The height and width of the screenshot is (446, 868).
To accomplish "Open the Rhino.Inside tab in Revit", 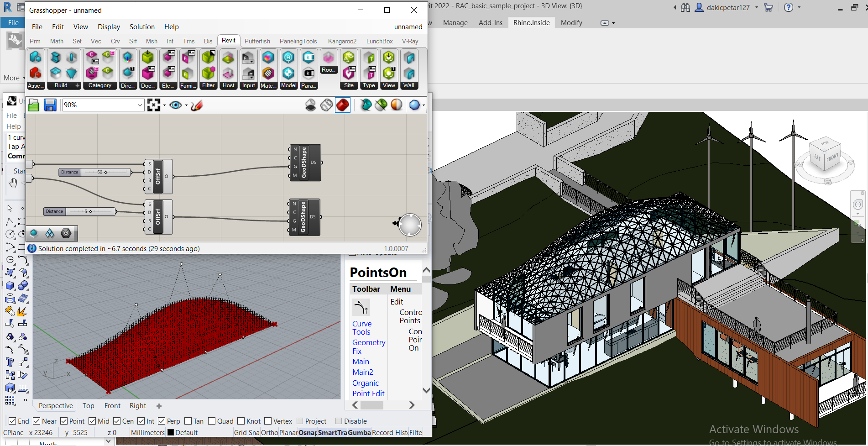I will [x=531, y=23].
